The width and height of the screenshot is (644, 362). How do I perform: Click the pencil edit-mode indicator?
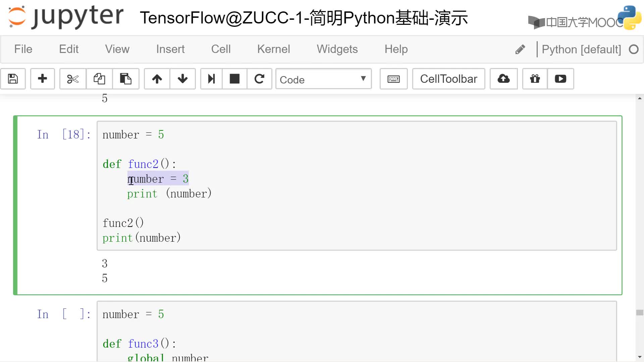click(520, 50)
